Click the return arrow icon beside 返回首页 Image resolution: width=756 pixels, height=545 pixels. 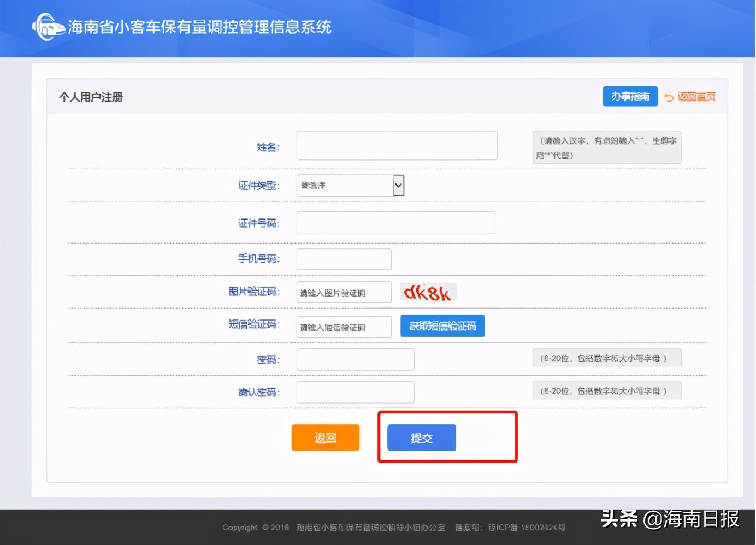pos(669,98)
